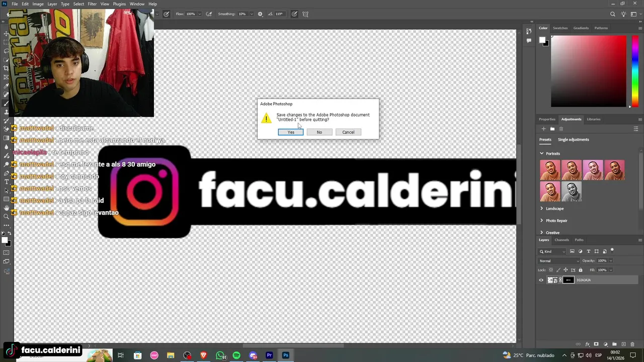Open the Smoothing value dropdown arrow
The height and width of the screenshot is (362, 644).
pyautogui.click(x=252, y=14)
